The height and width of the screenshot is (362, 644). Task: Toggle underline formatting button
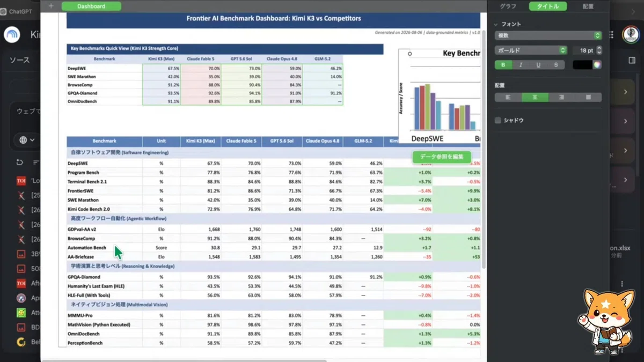click(x=538, y=65)
